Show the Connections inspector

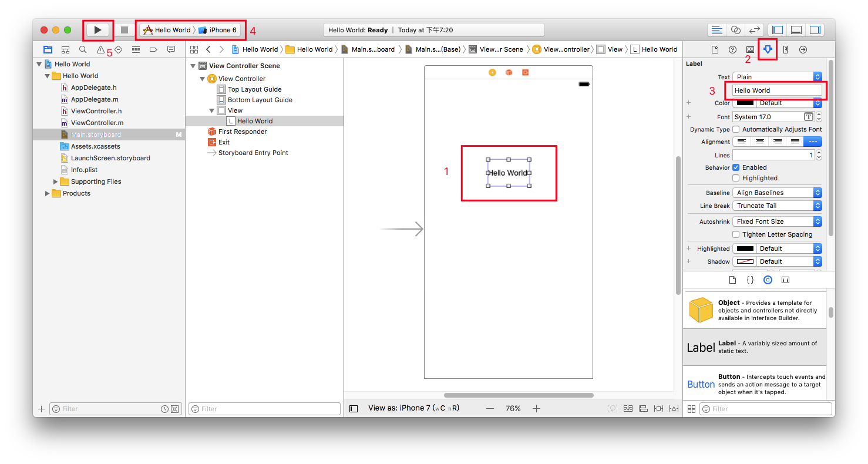(x=803, y=49)
